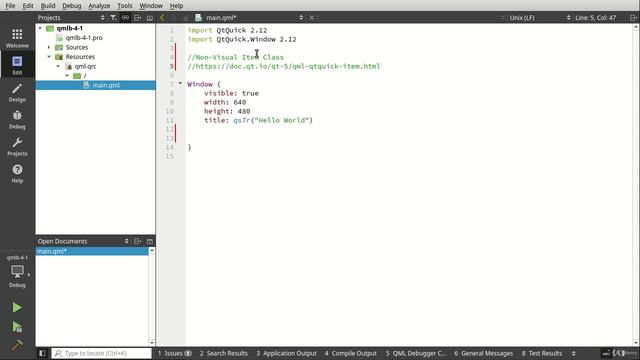Viewport: 640px width, 360px height.
Task: Show the Compile Output pane
Action: (351, 353)
